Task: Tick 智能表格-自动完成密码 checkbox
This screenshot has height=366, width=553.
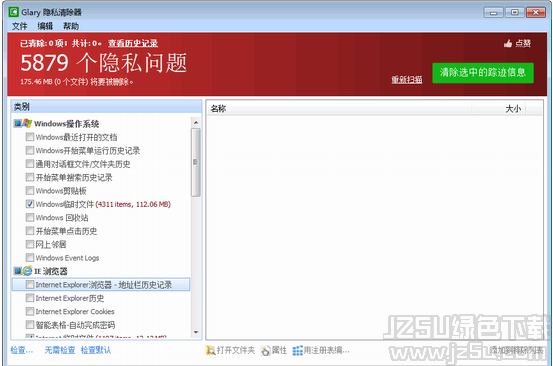Action: tap(30, 325)
